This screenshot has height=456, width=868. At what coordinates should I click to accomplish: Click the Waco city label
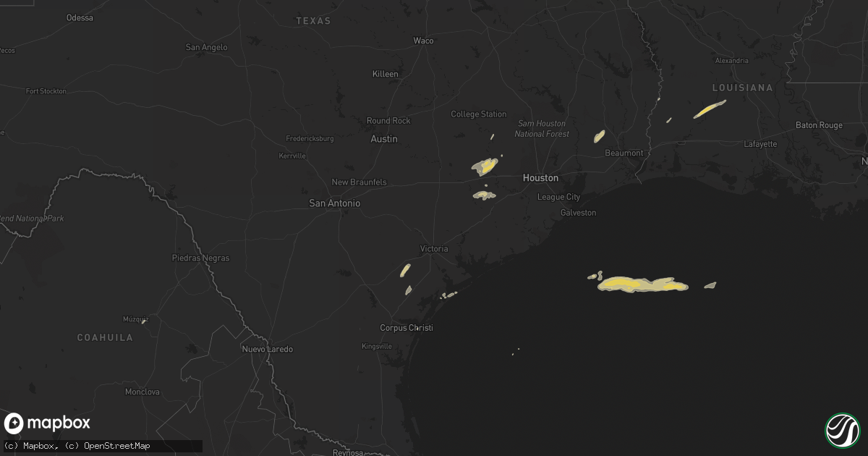pyautogui.click(x=423, y=41)
